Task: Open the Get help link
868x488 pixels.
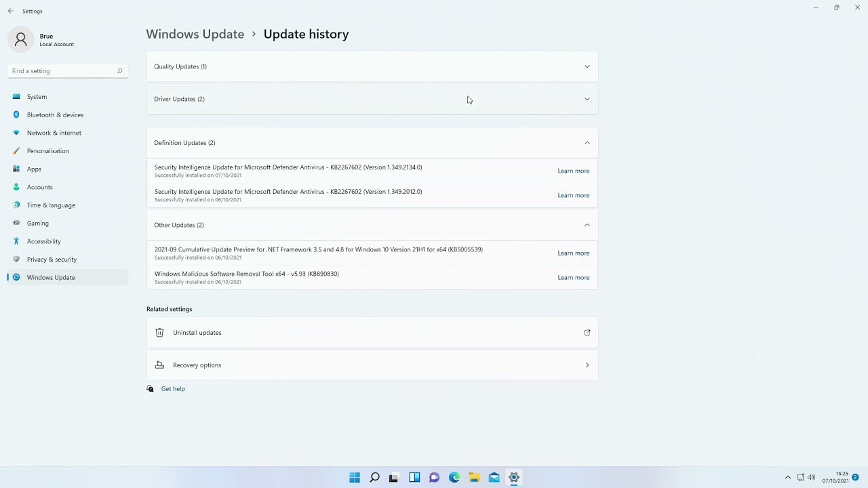Action: 173,389
